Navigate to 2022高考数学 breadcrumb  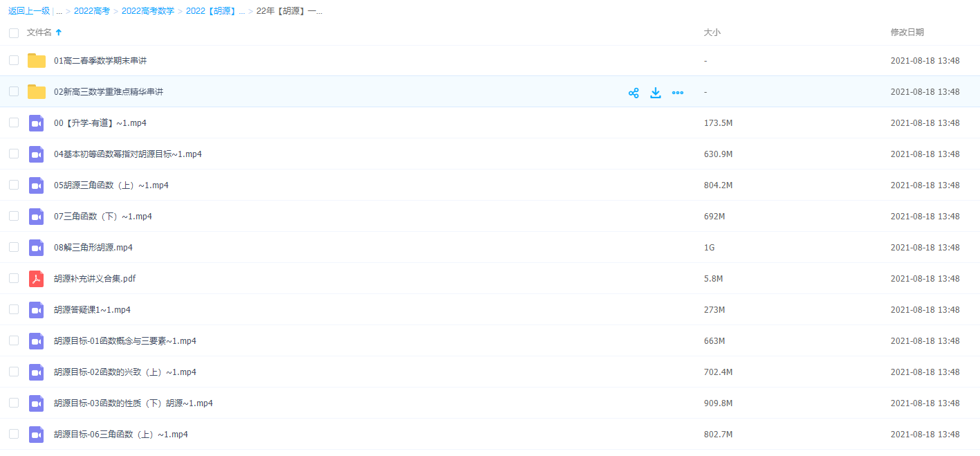click(x=147, y=11)
